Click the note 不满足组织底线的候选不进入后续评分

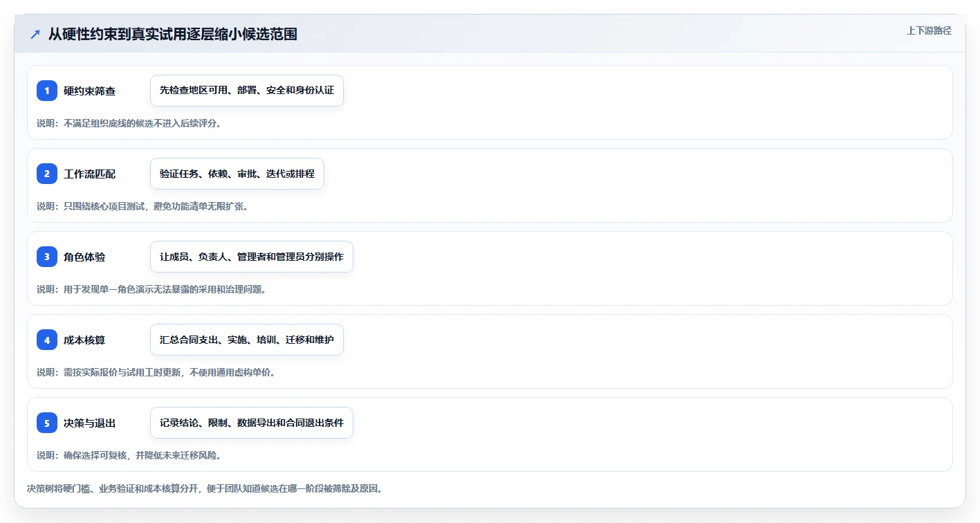[x=142, y=123]
